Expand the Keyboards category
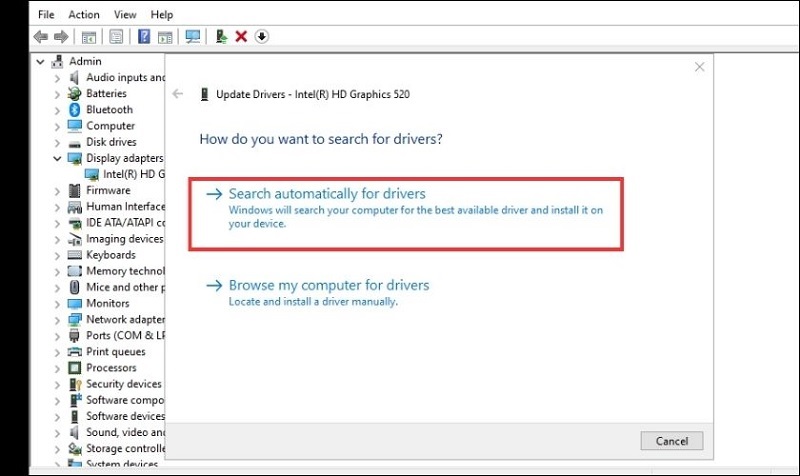This screenshot has width=800, height=476. tap(57, 255)
